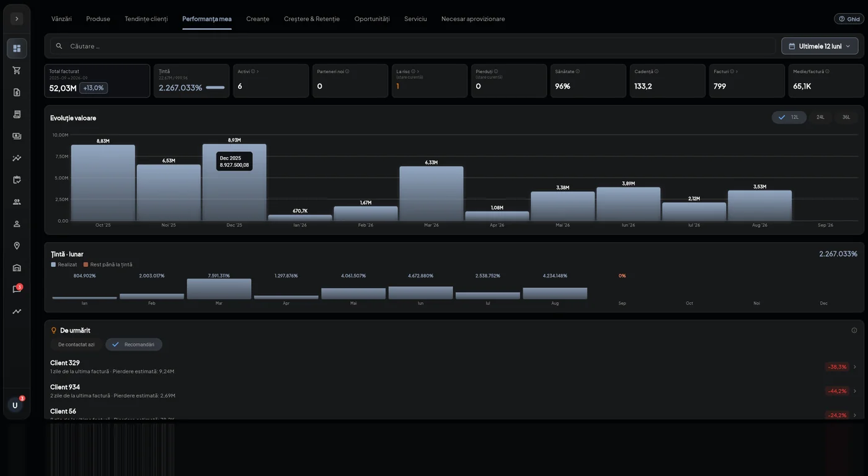The height and width of the screenshot is (476, 868).
Task: Open the checklist tasks icon in sidebar
Action: click(x=17, y=180)
